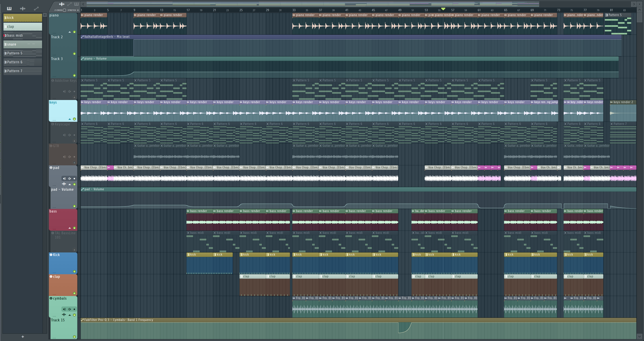Click the green playhead marker near bar 55
Screen dimensions: 644x341
click(x=443, y=9)
